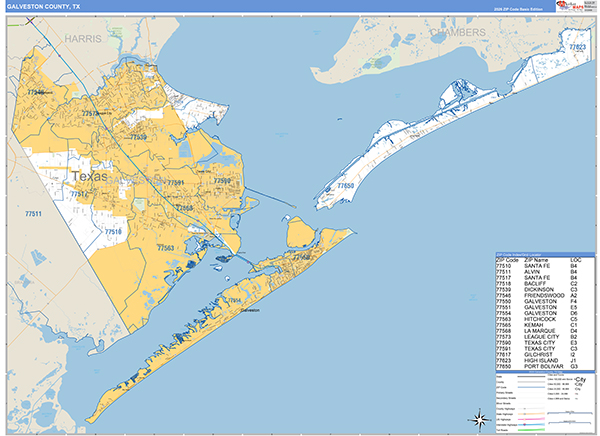Click the HARRIS county label on the map
This screenshot has width=600, height=436.
coord(83,39)
